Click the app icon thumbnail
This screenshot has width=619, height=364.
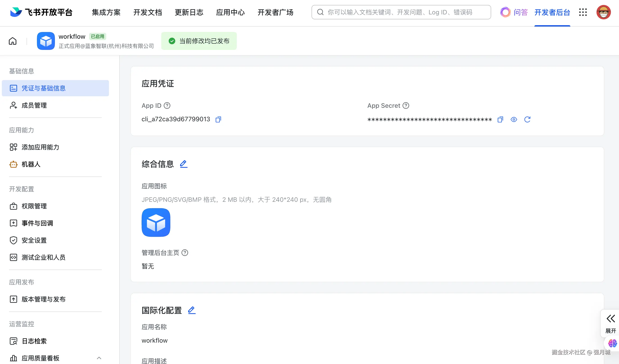(x=156, y=222)
